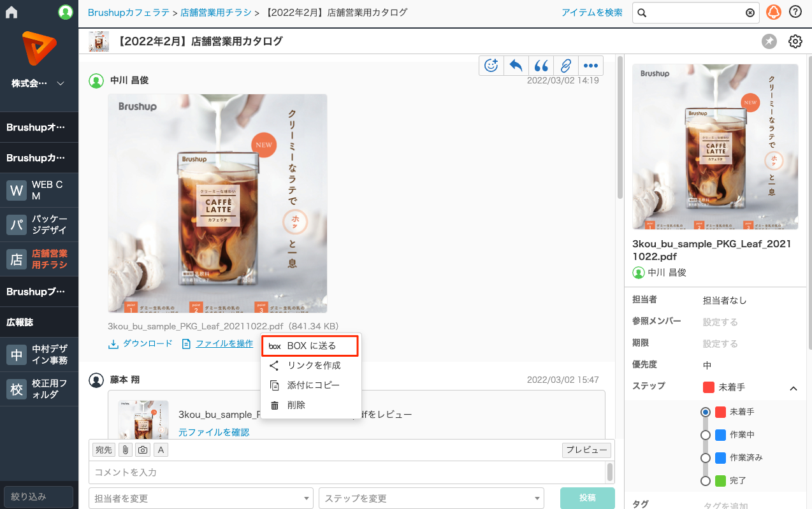Click the アイテムを検索 link

coord(592,13)
